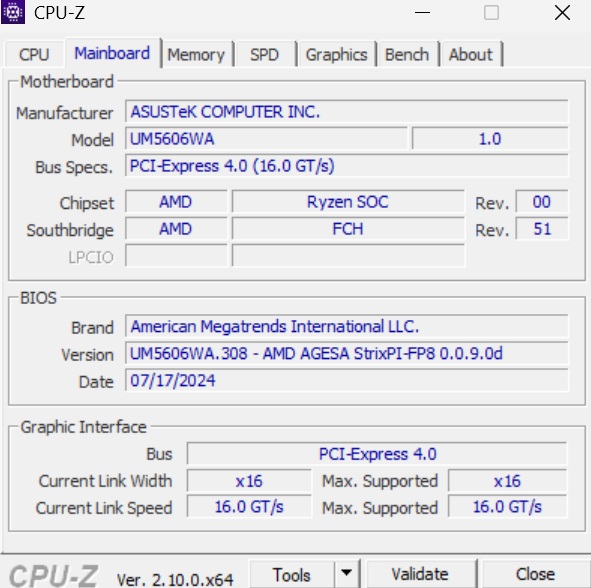Click the Mainboard tab
This screenshot has height=588, width=591.
pyautogui.click(x=112, y=53)
